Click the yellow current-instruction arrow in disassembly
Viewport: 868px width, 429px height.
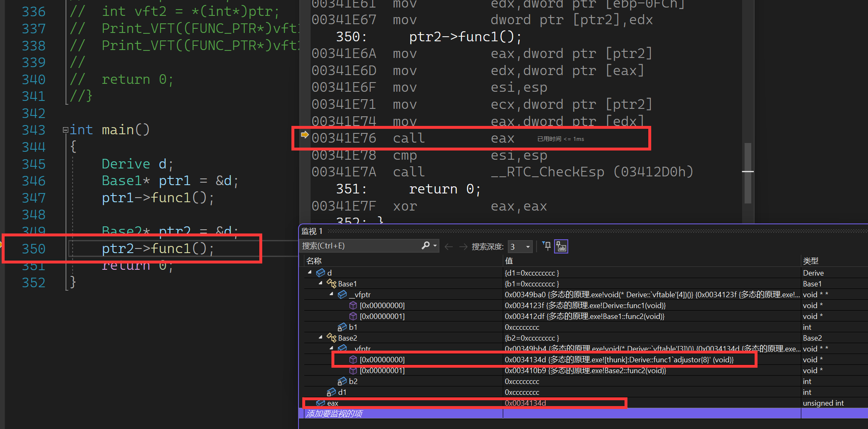pos(305,134)
